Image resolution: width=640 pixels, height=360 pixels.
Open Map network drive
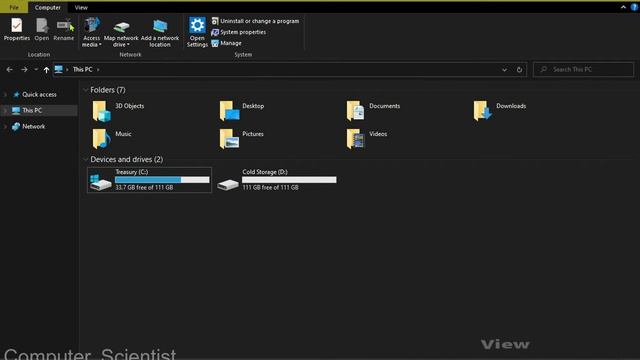pyautogui.click(x=121, y=32)
